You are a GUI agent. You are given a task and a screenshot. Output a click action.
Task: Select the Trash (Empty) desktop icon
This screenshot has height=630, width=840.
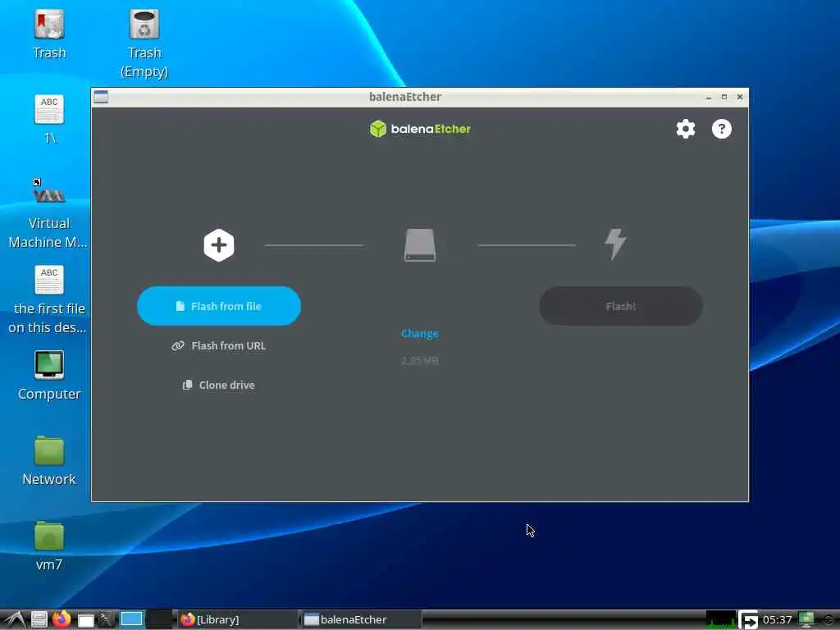coord(144,44)
